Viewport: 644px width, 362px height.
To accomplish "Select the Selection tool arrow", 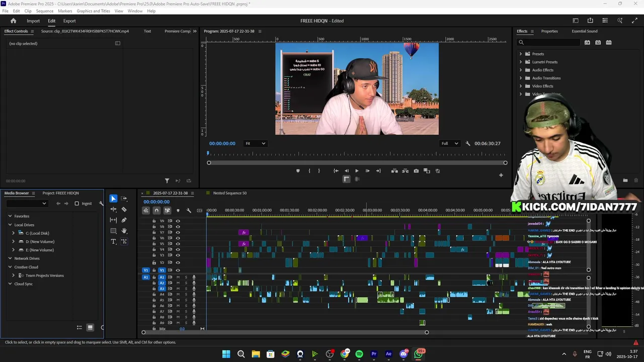I will [113, 199].
